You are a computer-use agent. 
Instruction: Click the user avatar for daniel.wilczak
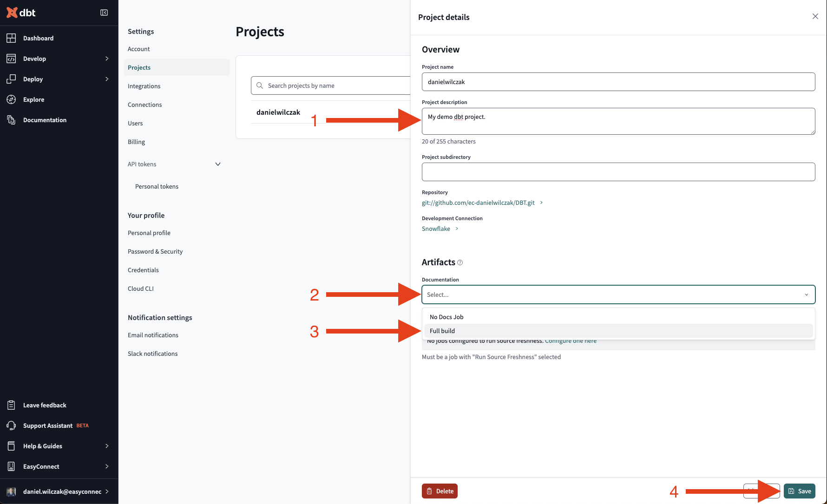tap(11, 491)
